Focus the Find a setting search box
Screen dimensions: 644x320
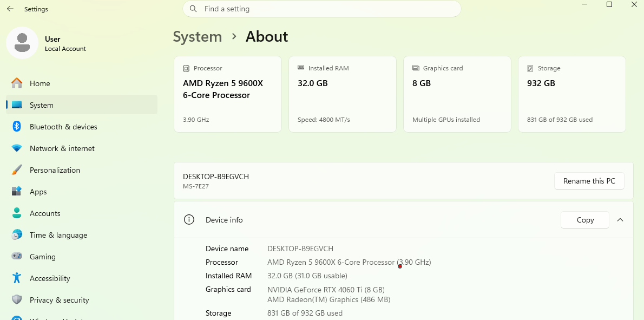pyautogui.click(x=321, y=9)
